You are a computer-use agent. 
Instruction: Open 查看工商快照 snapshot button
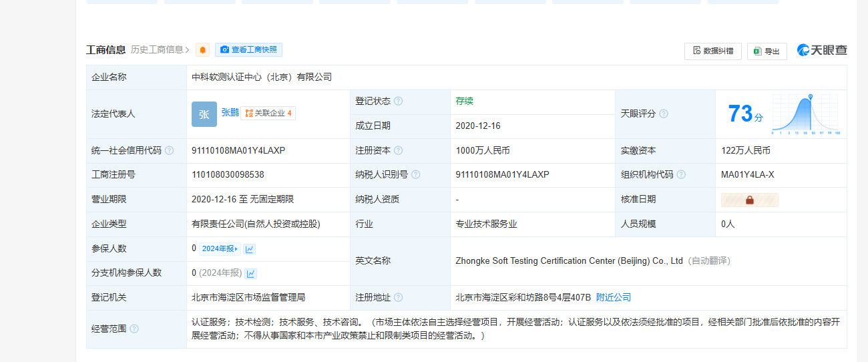(x=248, y=50)
